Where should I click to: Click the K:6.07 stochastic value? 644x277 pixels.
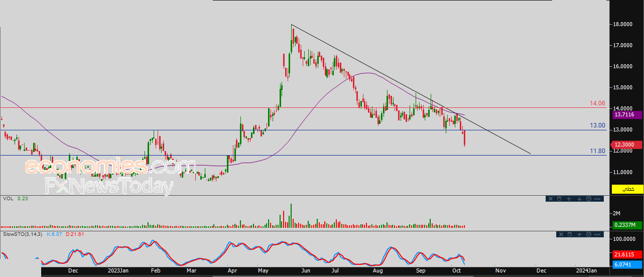[55, 234]
